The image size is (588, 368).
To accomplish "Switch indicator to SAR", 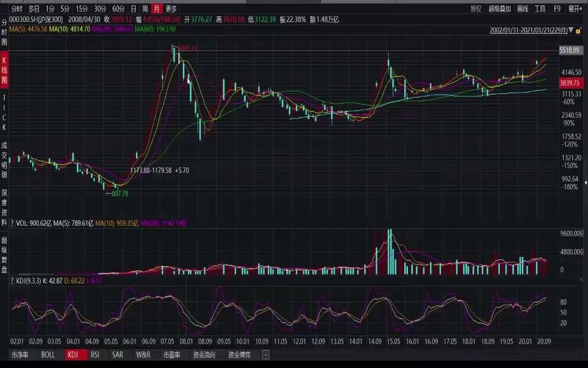I will point(118,355).
